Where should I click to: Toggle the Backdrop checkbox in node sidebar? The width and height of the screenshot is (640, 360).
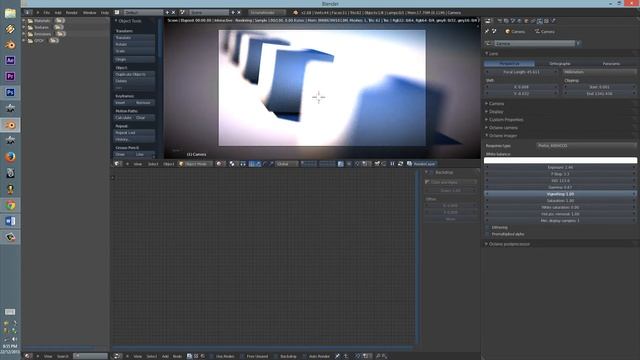432,173
